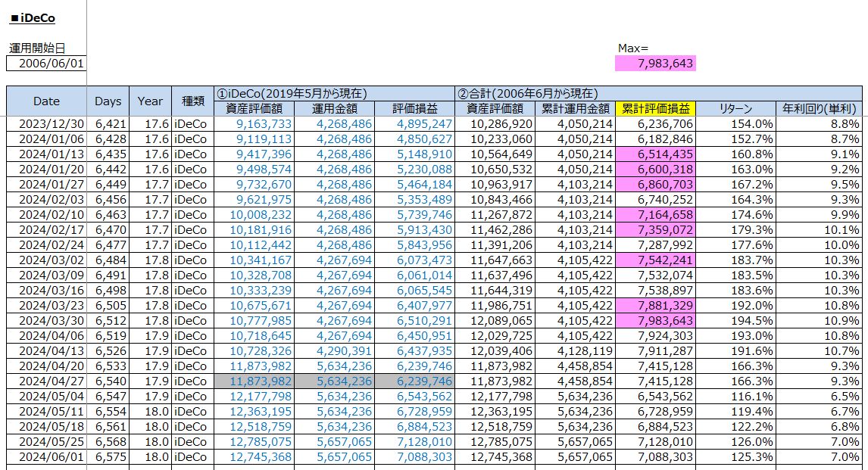Select the gray cell showing 11,873,982
The height and width of the screenshot is (470, 868).
(254, 381)
